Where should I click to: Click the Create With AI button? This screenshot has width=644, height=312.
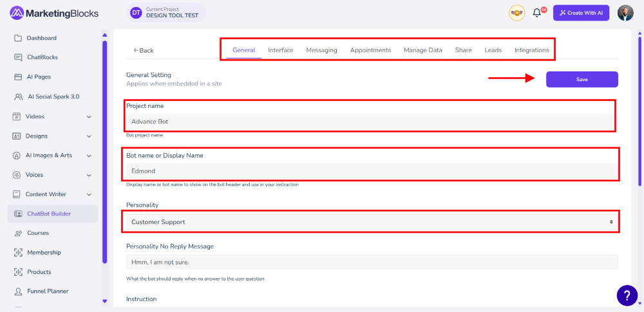coord(581,13)
